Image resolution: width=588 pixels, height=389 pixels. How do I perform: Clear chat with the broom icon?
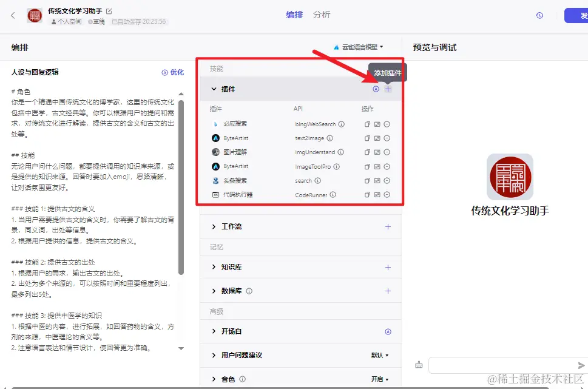coord(419,365)
